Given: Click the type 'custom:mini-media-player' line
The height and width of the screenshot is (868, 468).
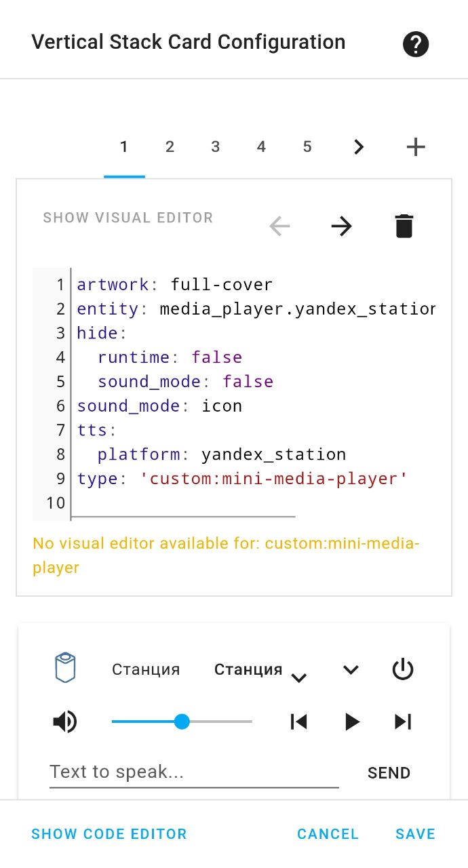Looking at the screenshot, I should tap(242, 479).
